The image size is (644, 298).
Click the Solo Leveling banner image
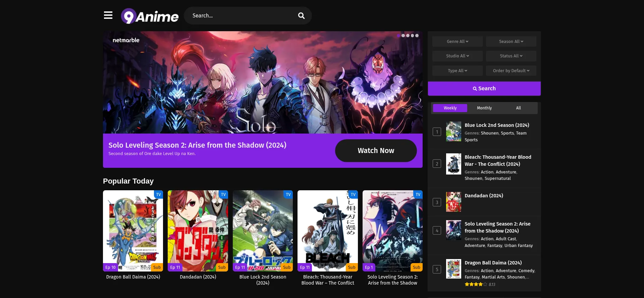click(x=263, y=83)
